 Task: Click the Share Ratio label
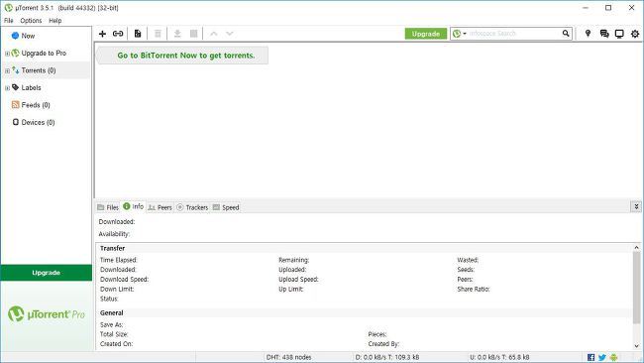[x=474, y=289]
